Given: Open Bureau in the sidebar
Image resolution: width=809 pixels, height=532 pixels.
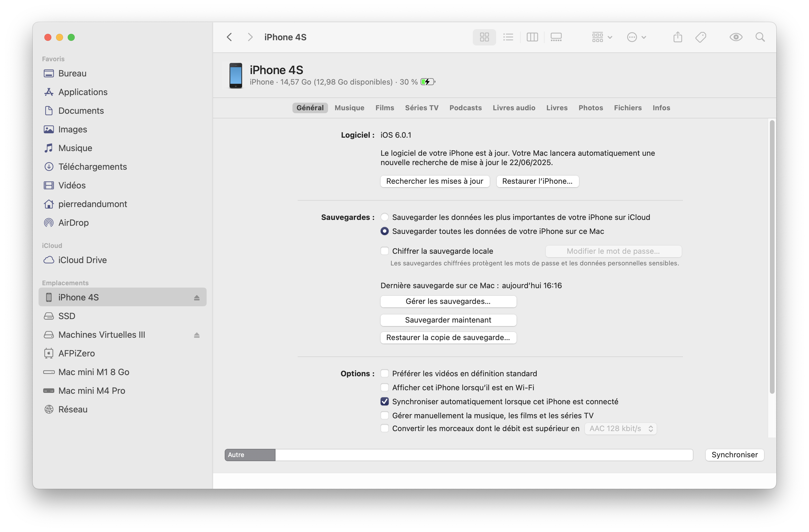Looking at the screenshot, I should click(x=122, y=73).
